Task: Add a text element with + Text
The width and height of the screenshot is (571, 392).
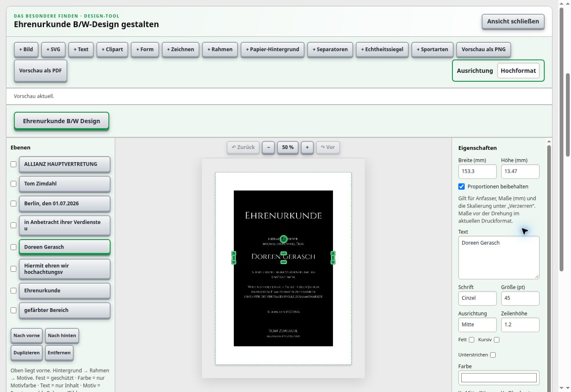Action: coord(81,50)
